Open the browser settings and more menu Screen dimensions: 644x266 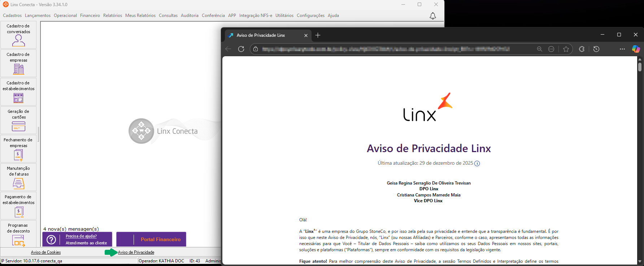[x=622, y=49]
